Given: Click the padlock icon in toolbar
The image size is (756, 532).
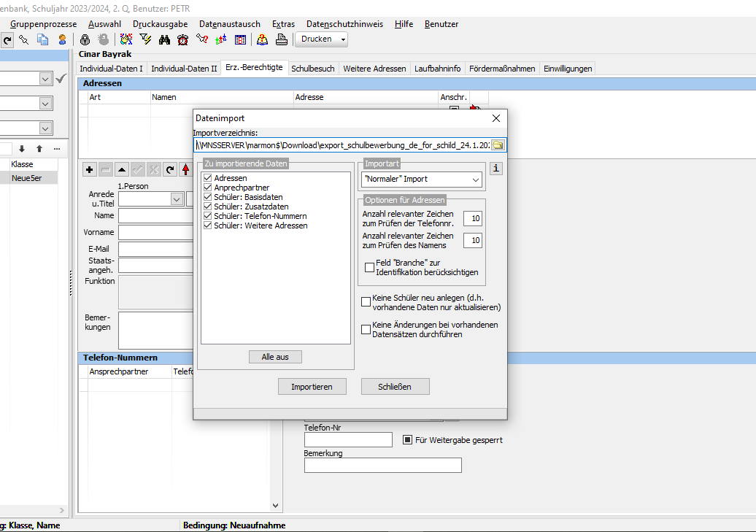Looking at the screenshot, I should (85, 39).
